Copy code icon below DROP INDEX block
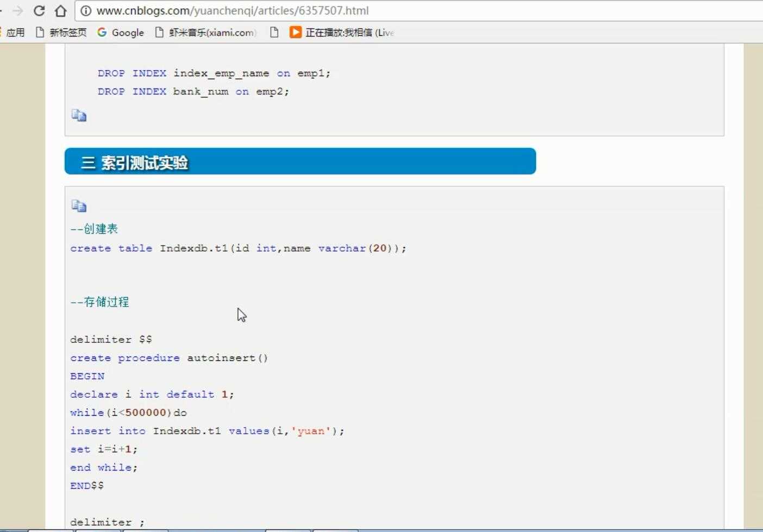763x532 pixels. point(79,115)
